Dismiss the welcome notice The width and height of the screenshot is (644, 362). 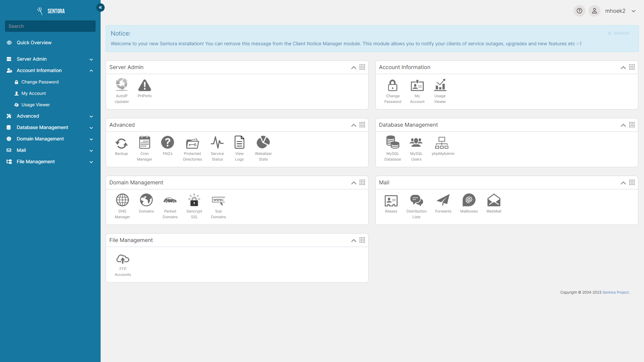click(618, 33)
